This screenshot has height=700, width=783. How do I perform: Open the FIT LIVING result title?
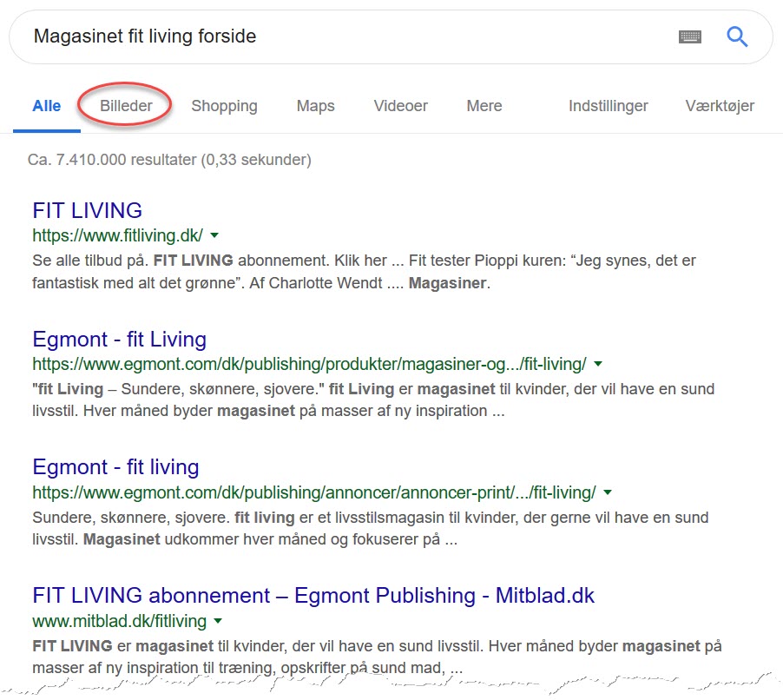(x=87, y=210)
